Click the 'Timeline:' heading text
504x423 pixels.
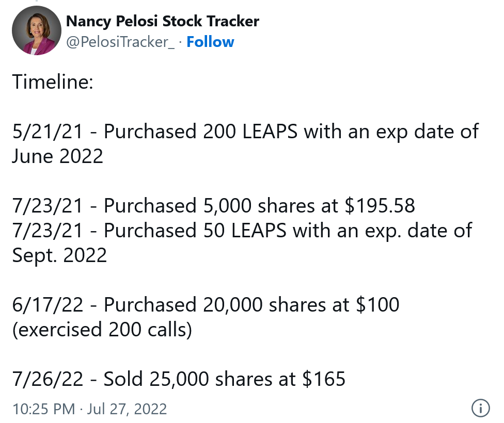coord(53,82)
